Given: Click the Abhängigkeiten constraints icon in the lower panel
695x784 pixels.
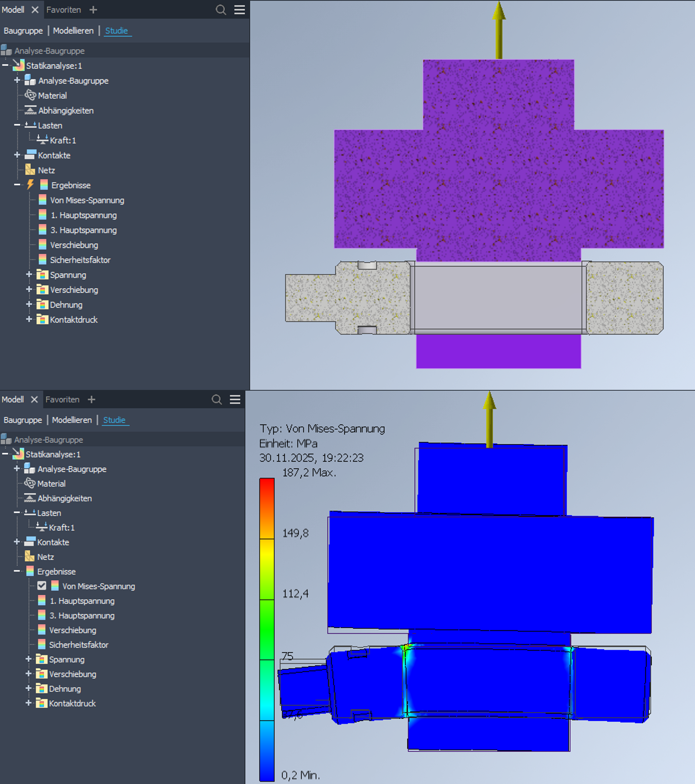Looking at the screenshot, I should (x=30, y=498).
